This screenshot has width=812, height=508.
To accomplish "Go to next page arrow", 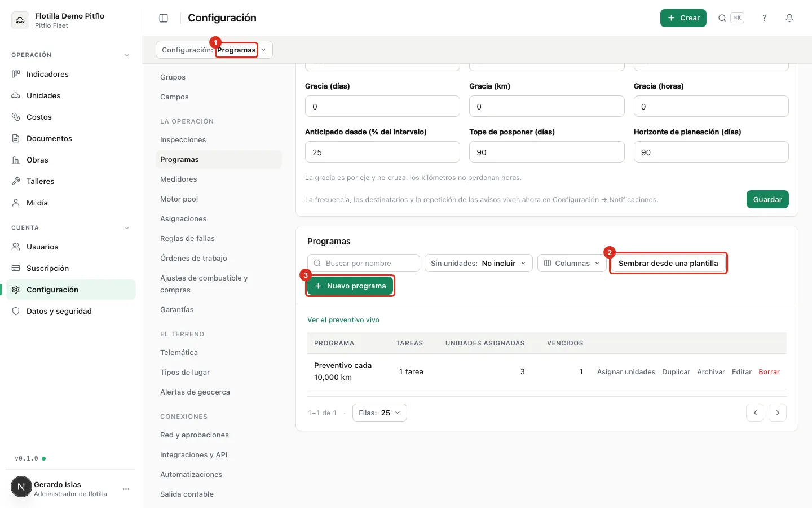I will click(778, 413).
